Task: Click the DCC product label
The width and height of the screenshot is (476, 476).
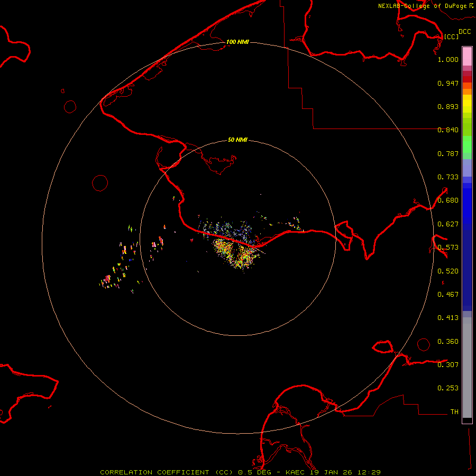Action: coord(464,32)
